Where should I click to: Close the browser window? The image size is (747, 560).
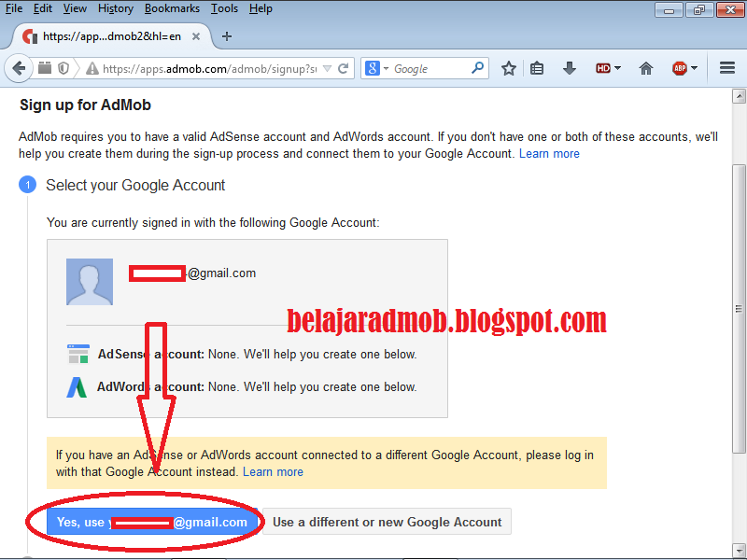point(730,9)
